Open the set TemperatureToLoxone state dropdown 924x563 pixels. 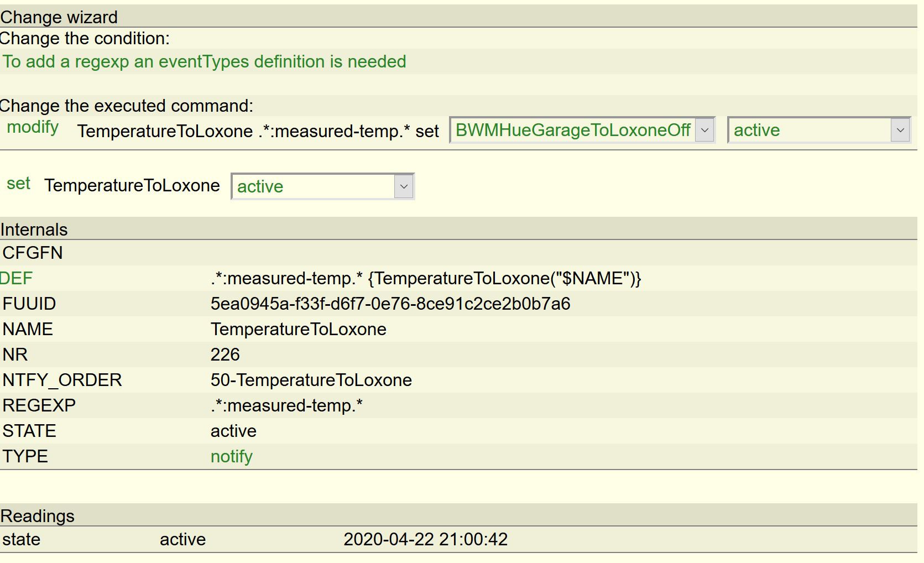point(322,186)
